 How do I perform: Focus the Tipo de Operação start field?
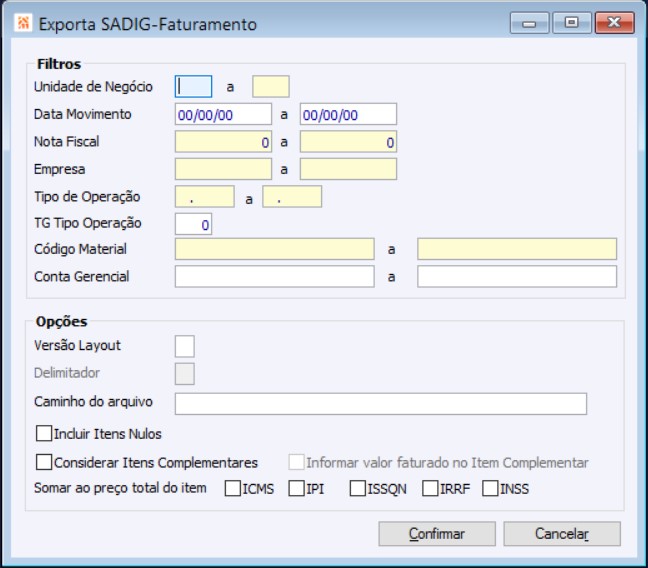tap(205, 197)
